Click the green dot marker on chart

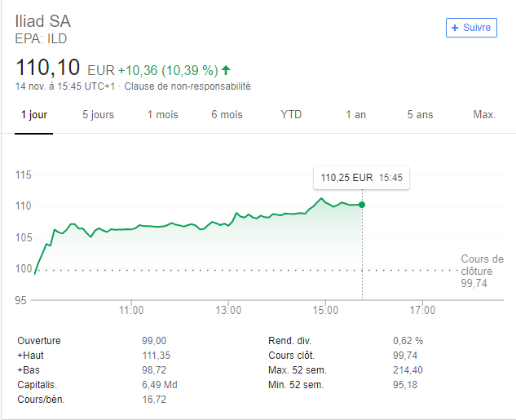(362, 204)
